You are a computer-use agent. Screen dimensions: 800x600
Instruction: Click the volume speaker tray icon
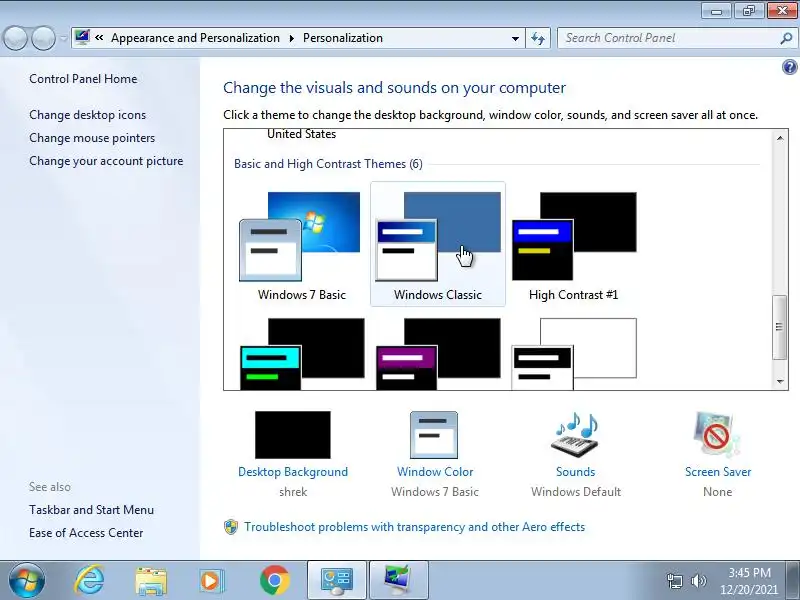coord(698,581)
